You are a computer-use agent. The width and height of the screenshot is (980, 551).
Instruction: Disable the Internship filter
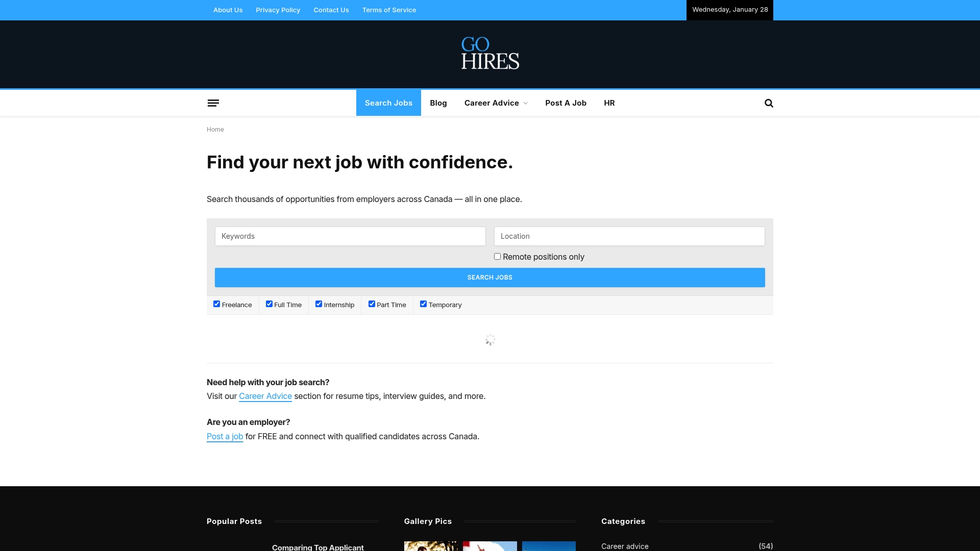318,304
